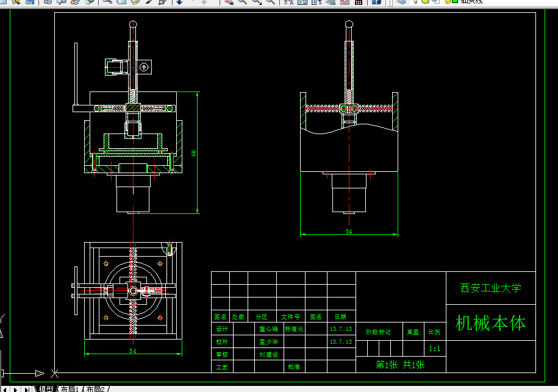Open a drawing with the Open icon
Image resolution: width=558 pixels, height=392 pixels.
click(x=16, y=2)
